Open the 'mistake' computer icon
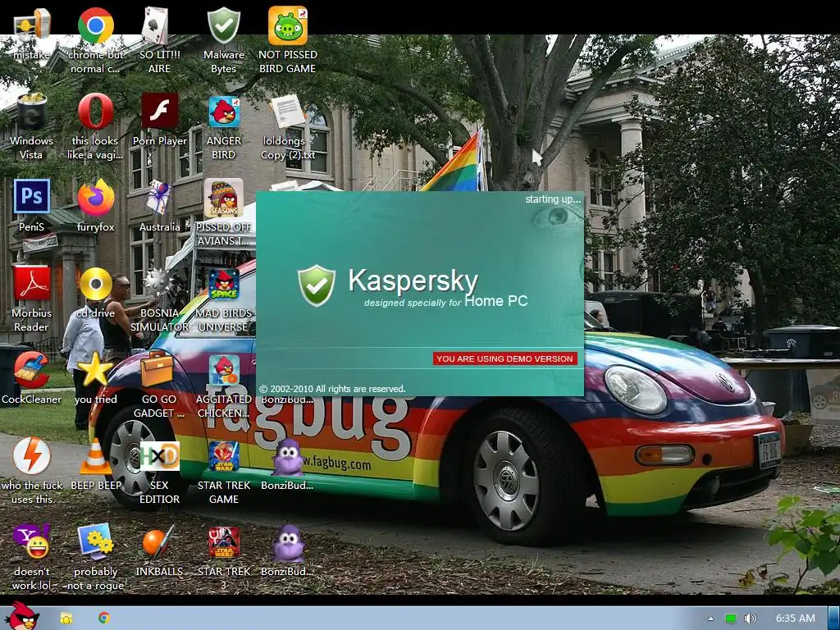The image size is (840, 630). coord(31,25)
